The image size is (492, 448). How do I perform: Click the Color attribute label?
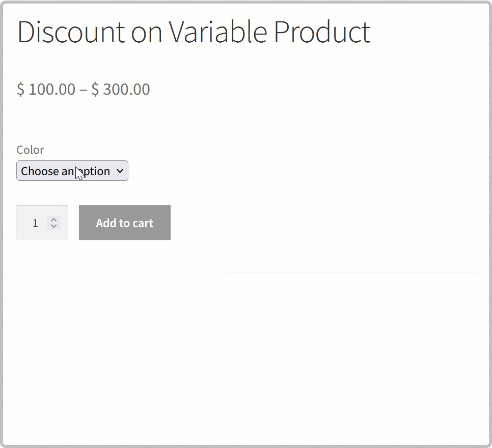30,150
